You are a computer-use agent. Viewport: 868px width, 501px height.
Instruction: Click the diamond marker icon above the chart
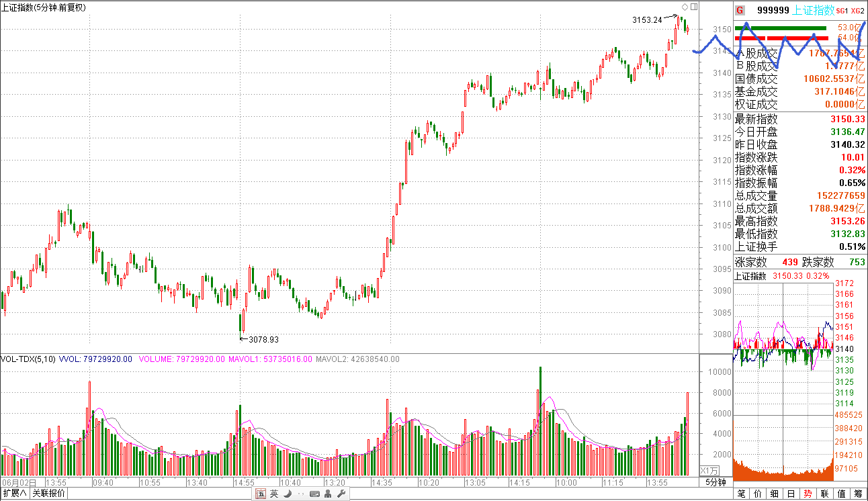tap(685, 7)
